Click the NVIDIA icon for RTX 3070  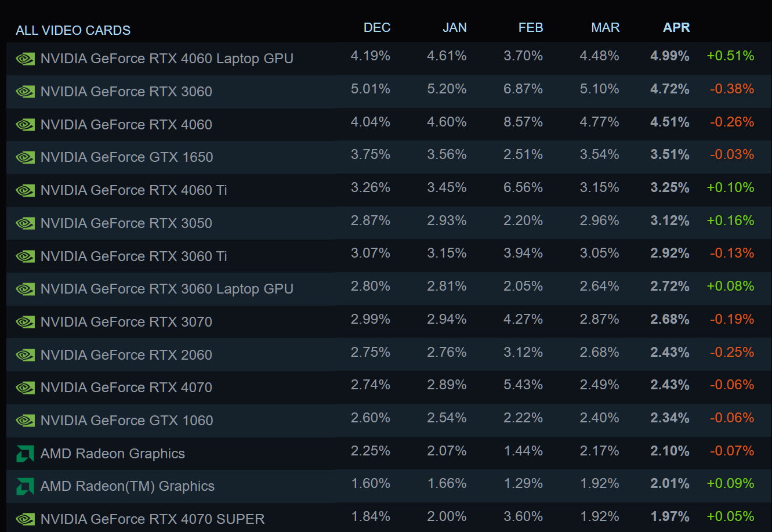click(x=25, y=322)
